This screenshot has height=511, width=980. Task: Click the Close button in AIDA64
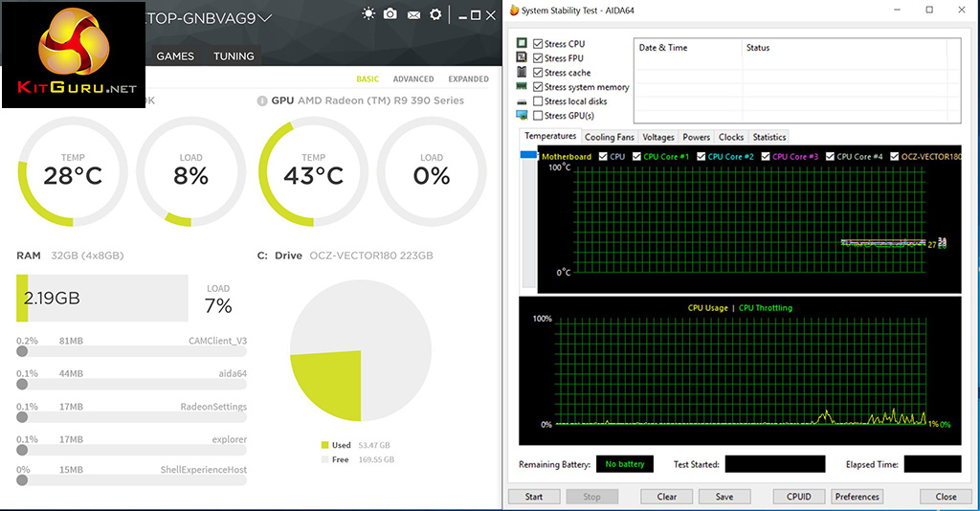click(x=946, y=497)
